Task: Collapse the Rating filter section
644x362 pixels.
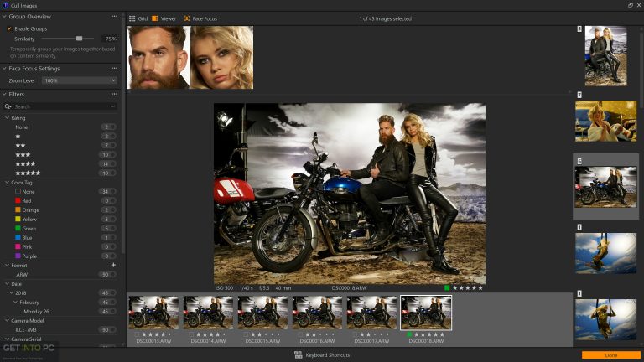Action: click(7, 118)
